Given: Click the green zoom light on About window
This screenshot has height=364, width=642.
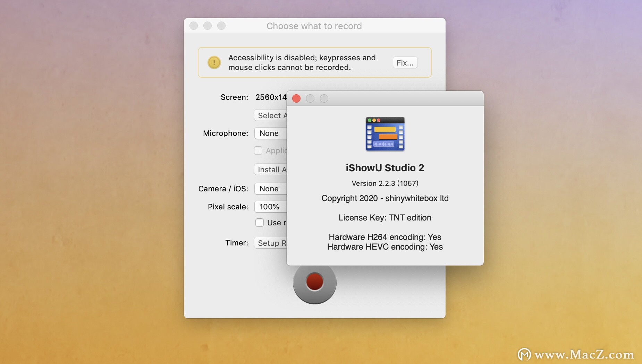Looking at the screenshot, I should click(x=324, y=98).
